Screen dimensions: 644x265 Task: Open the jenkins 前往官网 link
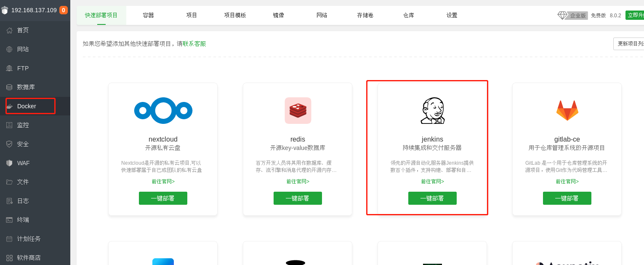click(433, 182)
